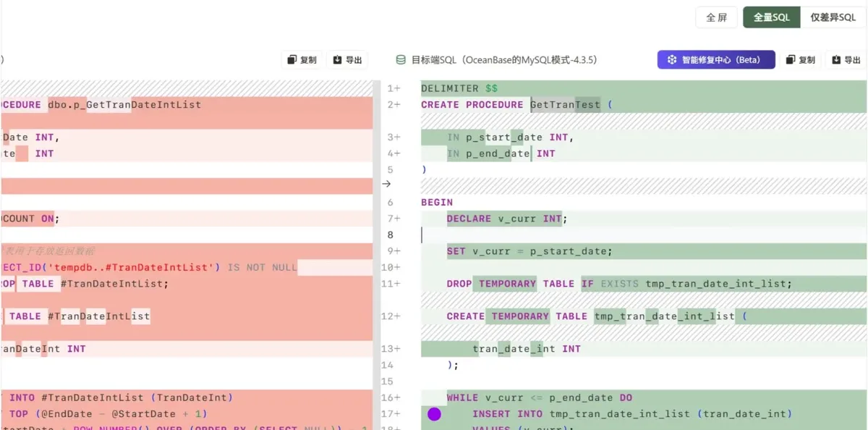Image resolution: width=868 pixels, height=430 pixels.
Task: Click the arrow icon between the diff panes
Action: [386, 185]
